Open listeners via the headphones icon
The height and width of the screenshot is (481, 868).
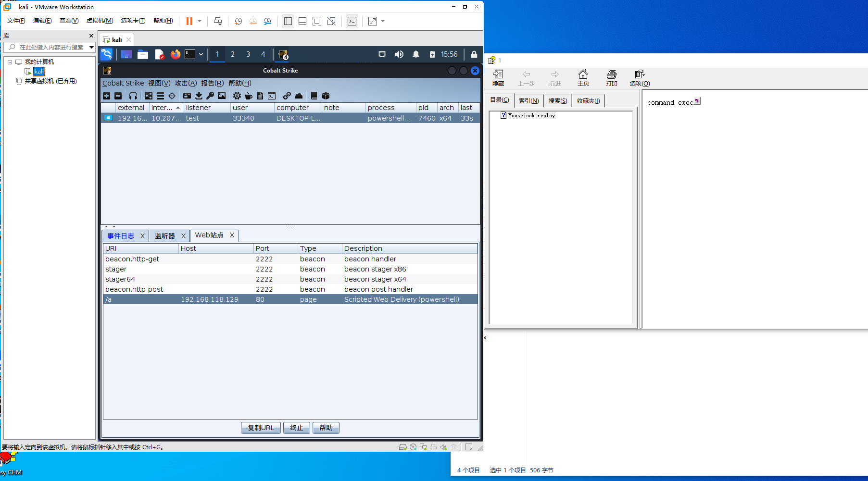[x=133, y=96]
